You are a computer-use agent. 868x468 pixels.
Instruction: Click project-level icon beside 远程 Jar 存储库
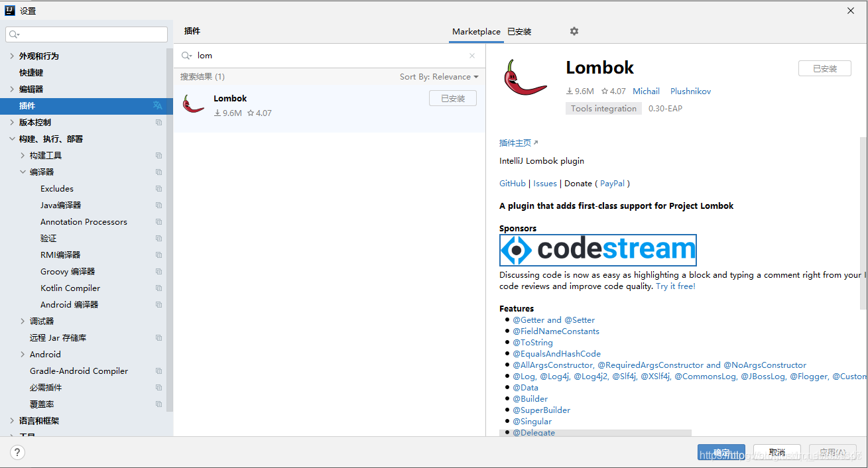coord(158,337)
